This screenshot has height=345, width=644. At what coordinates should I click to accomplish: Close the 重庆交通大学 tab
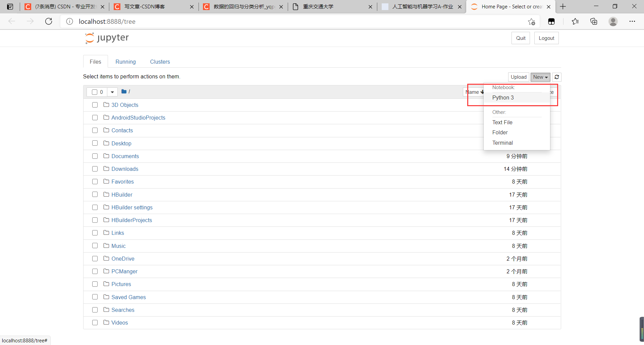[x=370, y=7]
